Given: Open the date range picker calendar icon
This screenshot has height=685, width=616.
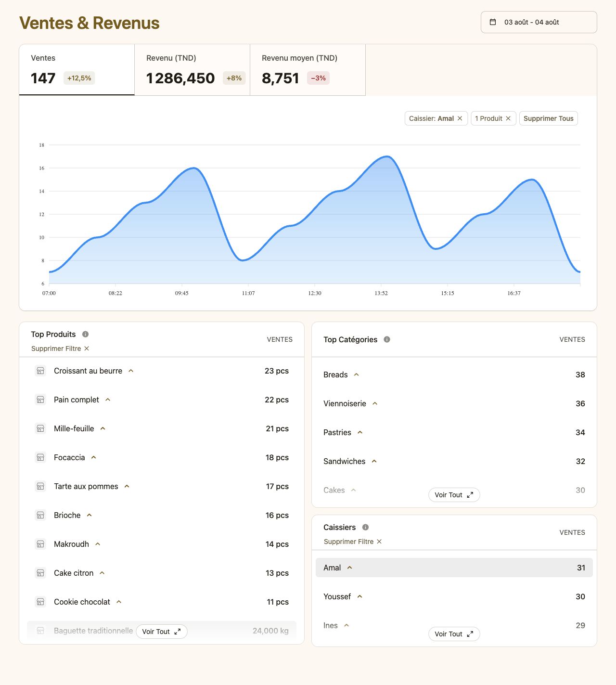Looking at the screenshot, I should pos(493,22).
